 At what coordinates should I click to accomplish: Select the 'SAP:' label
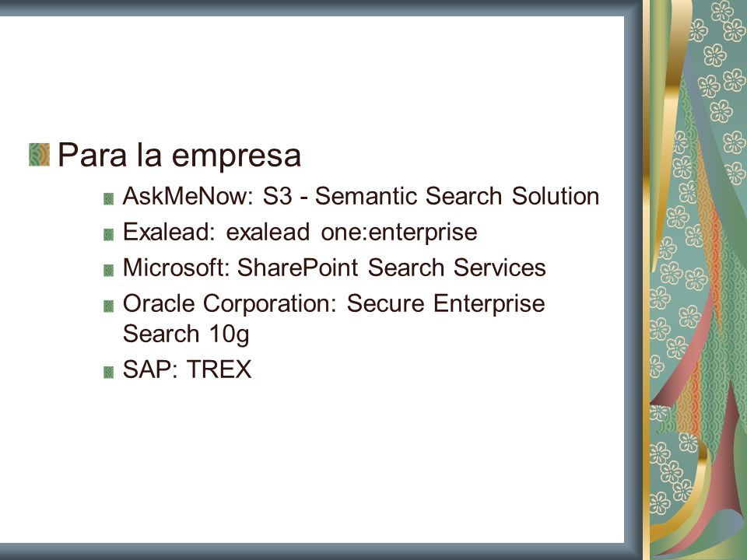tap(150, 369)
